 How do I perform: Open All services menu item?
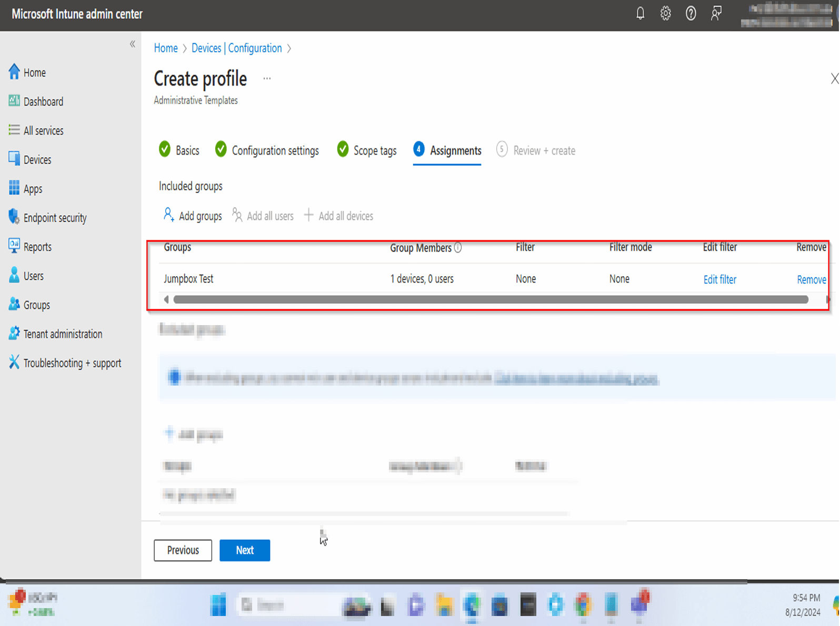36,130
